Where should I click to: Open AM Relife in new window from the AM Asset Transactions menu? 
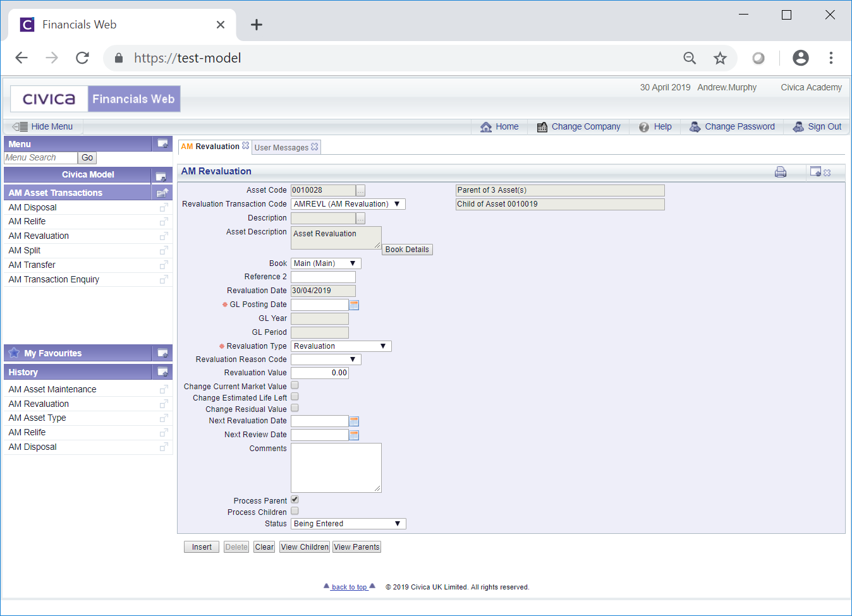pos(164,222)
